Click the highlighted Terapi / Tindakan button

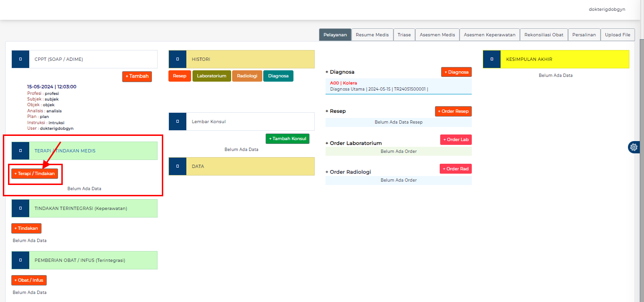35,174
